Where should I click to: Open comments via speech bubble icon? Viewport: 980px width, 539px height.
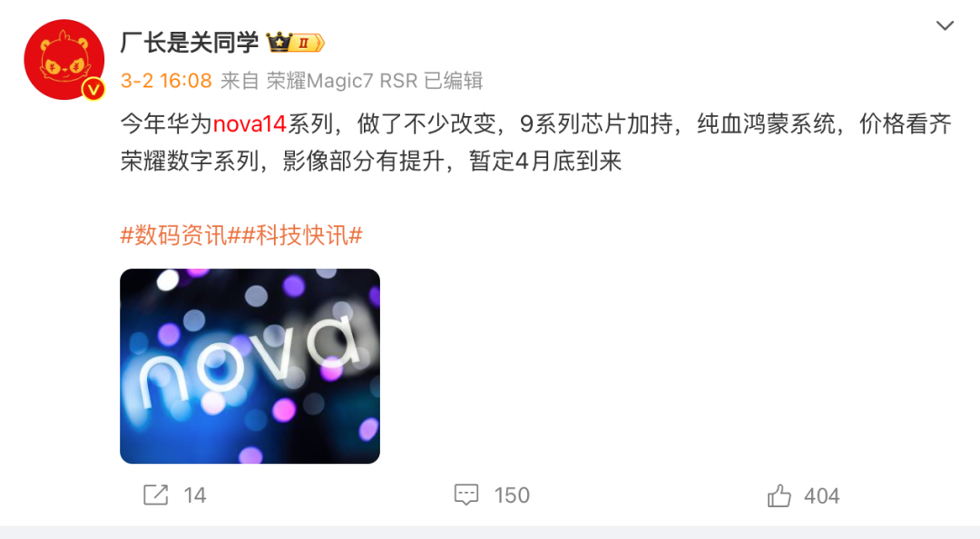[466, 495]
